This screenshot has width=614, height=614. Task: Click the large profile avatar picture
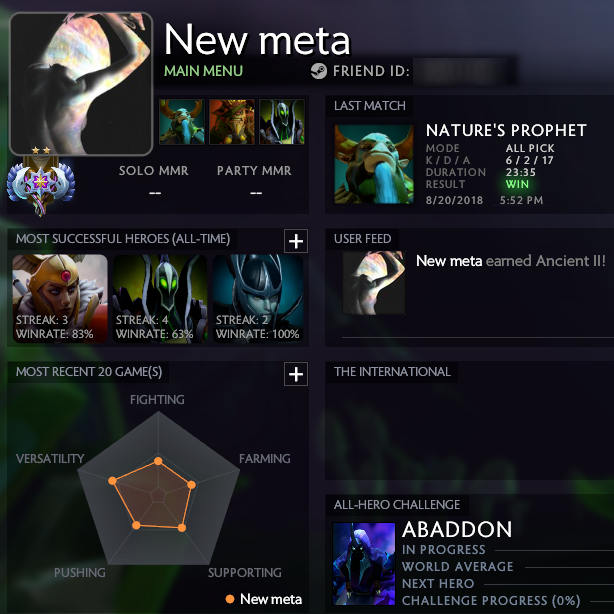81,84
